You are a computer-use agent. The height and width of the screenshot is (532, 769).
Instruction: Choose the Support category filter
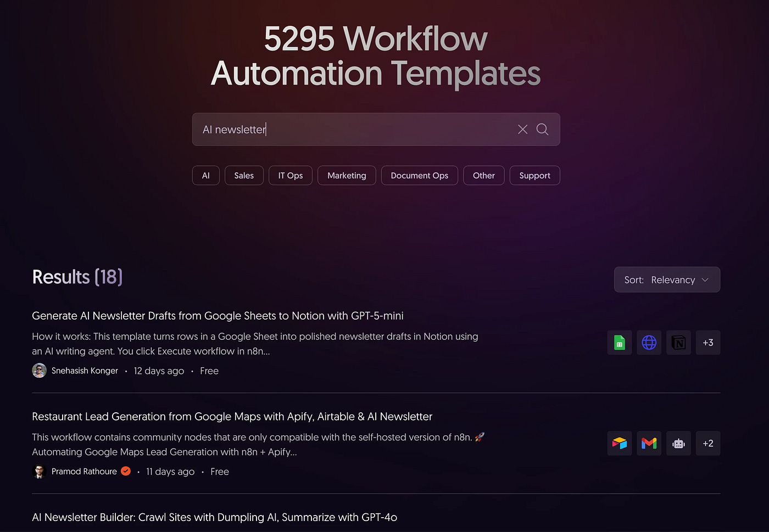click(534, 176)
